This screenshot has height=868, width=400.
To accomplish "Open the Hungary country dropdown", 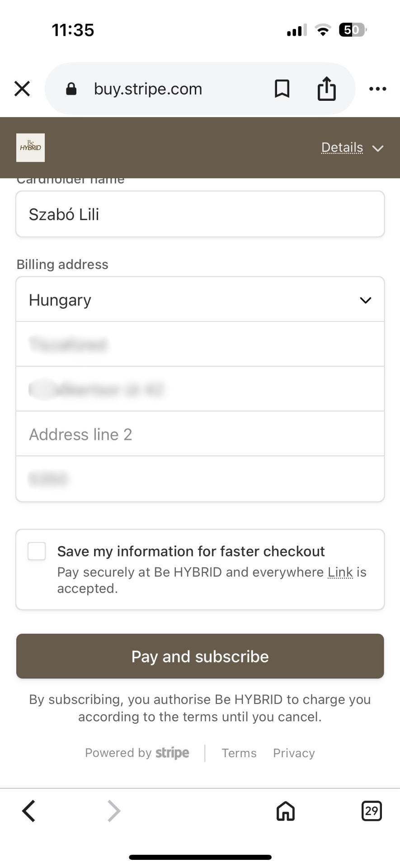I will point(200,300).
